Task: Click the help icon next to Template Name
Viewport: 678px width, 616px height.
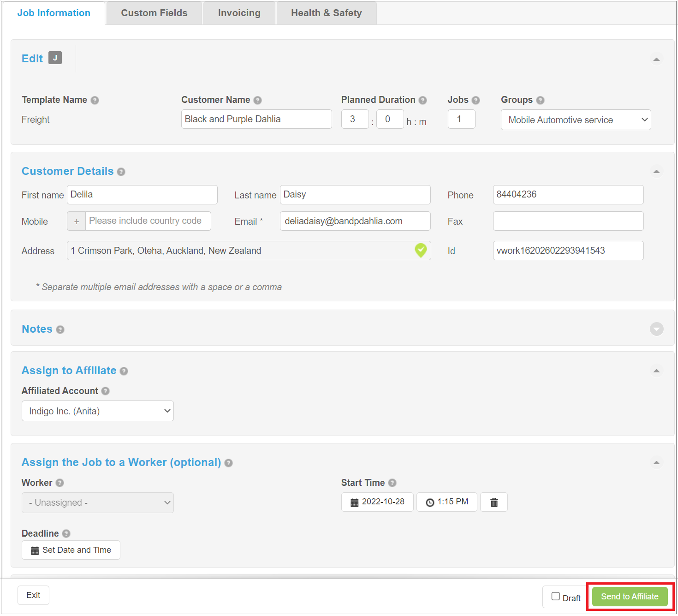Action: click(95, 100)
